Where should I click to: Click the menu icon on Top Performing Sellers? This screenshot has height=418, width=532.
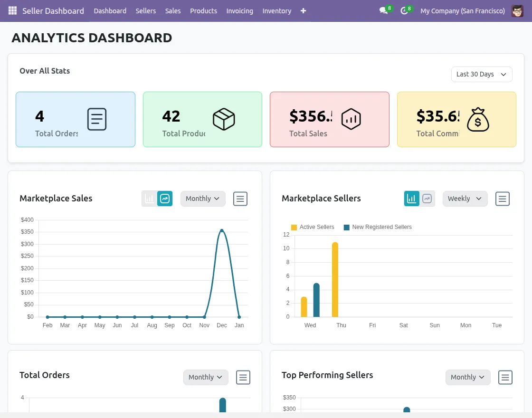[x=505, y=377]
